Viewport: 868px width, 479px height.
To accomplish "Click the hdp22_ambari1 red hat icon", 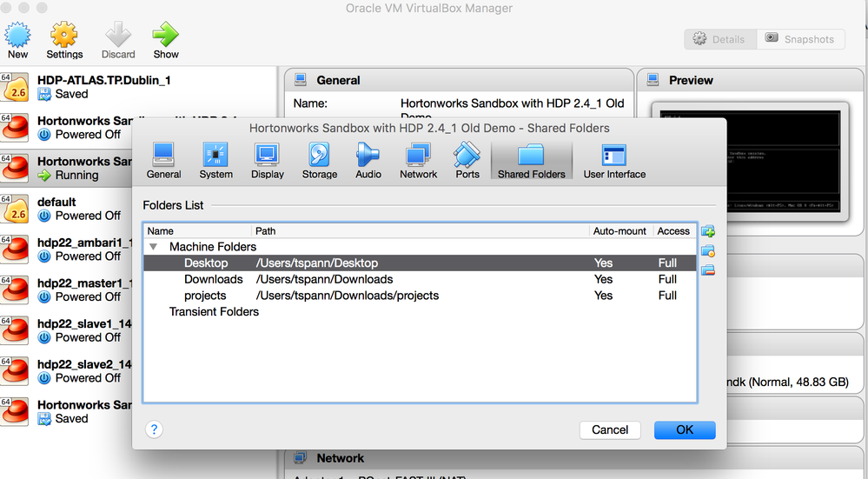I will pos(15,249).
